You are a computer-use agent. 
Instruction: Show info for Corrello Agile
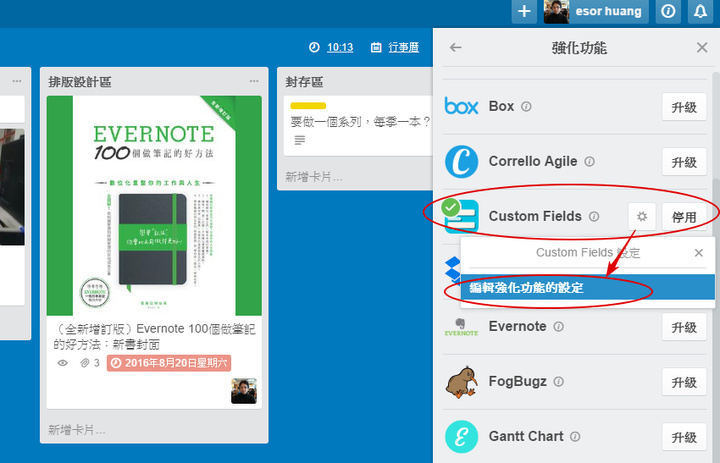[590, 162]
